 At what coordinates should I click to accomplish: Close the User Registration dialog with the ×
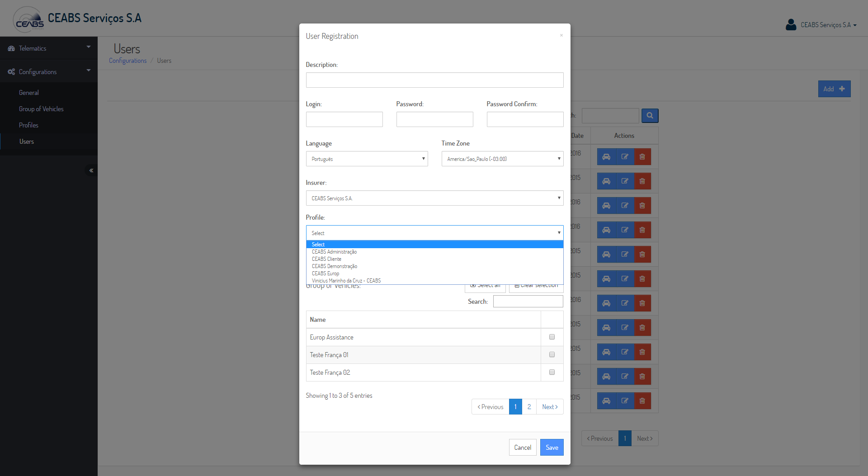pos(561,35)
